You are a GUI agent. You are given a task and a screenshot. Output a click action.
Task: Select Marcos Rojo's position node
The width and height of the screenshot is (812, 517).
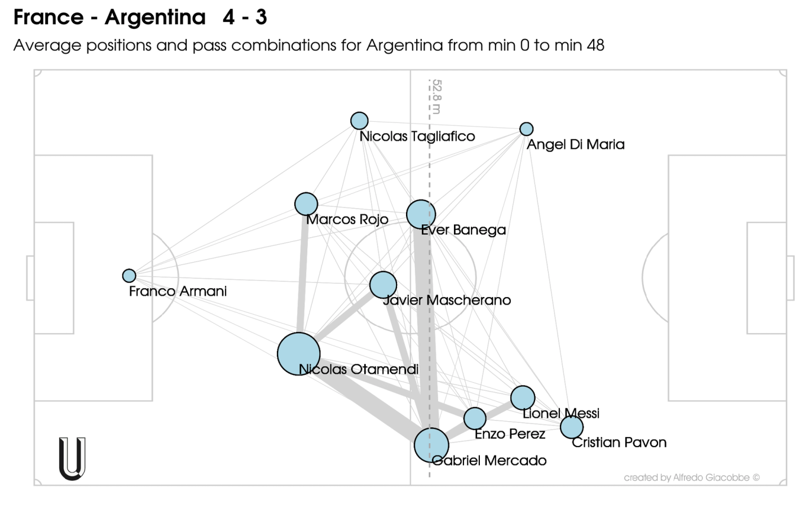coord(306,204)
